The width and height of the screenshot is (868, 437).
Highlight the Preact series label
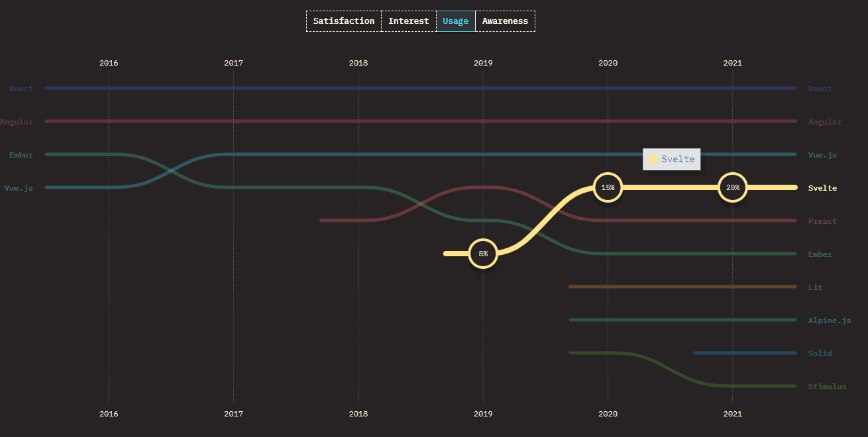point(822,221)
